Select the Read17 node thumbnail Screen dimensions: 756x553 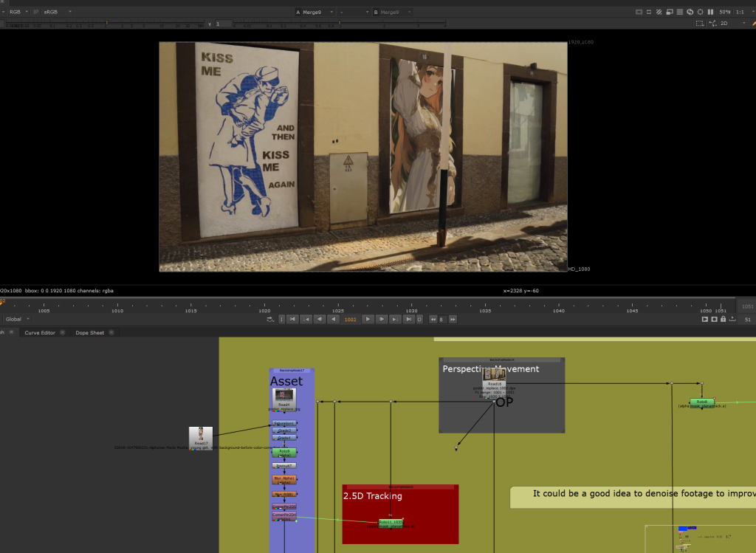coord(201,437)
